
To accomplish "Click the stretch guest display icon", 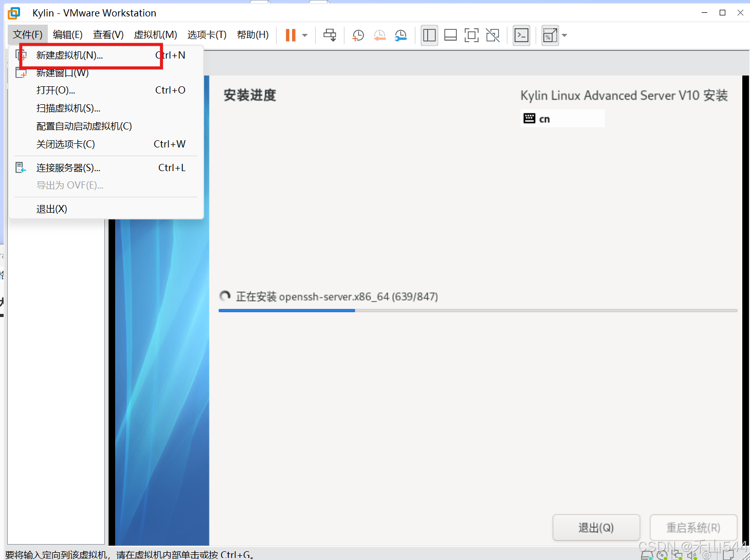I will click(550, 35).
